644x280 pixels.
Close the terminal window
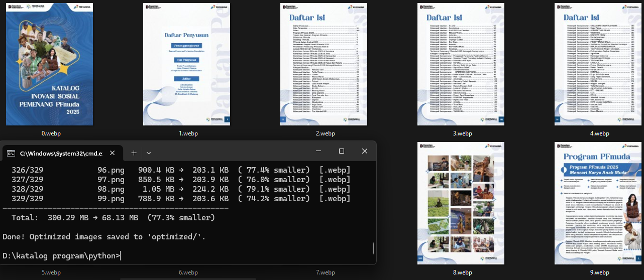coord(365,151)
